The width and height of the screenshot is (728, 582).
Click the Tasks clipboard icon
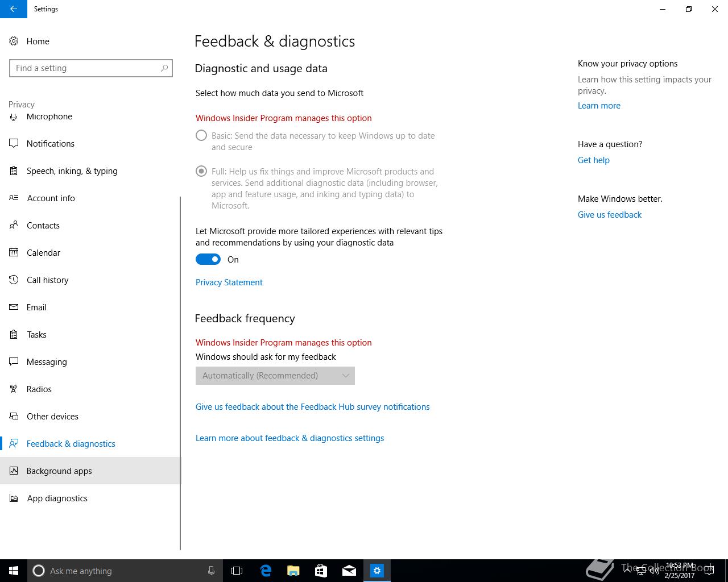pyautogui.click(x=14, y=334)
